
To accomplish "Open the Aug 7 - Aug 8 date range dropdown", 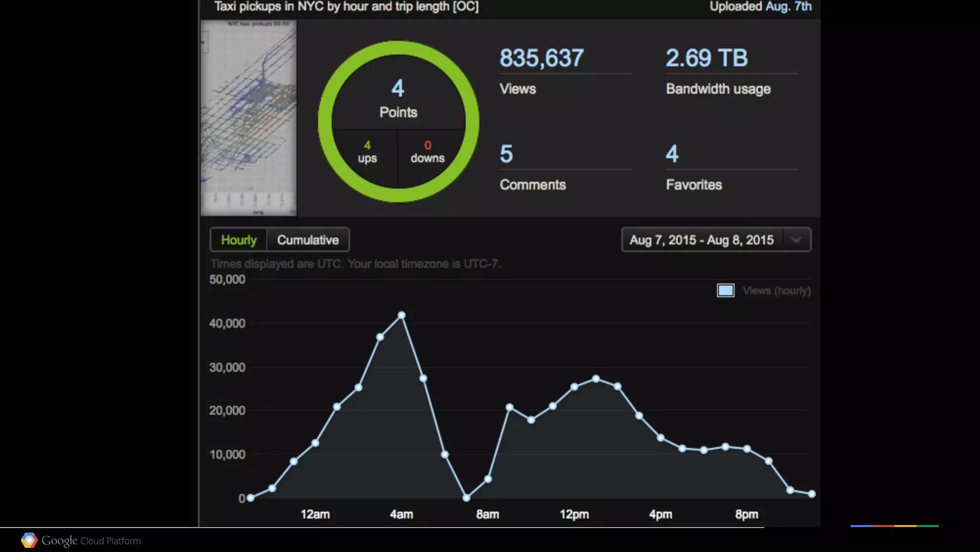I will point(702,240).
